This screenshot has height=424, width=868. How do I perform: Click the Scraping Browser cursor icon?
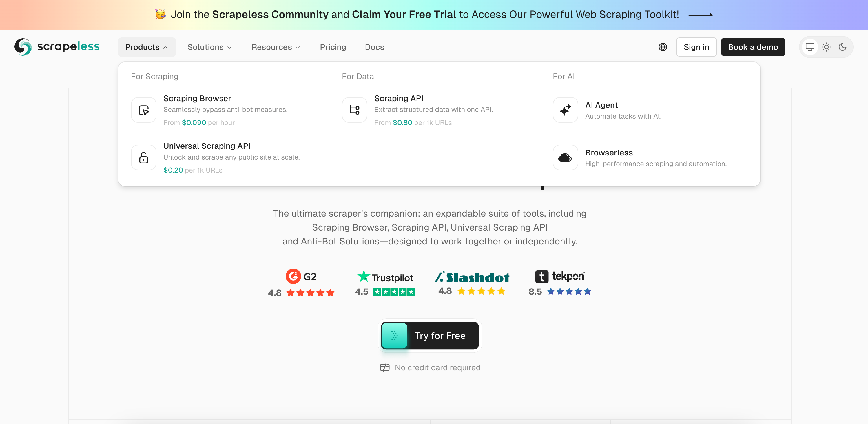pyautogui.click(x=143, y=110)
